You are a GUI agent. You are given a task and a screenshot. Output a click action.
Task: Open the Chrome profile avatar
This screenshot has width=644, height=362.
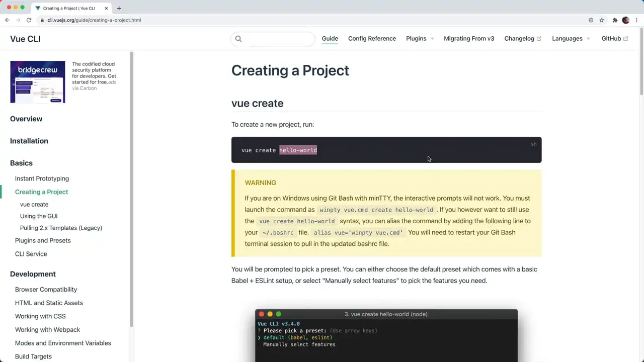coord(626,20)
